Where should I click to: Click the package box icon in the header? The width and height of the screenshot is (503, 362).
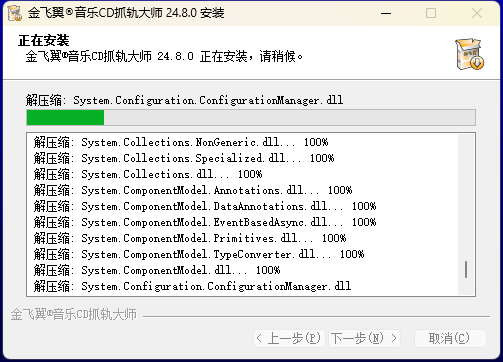point(470,54)
